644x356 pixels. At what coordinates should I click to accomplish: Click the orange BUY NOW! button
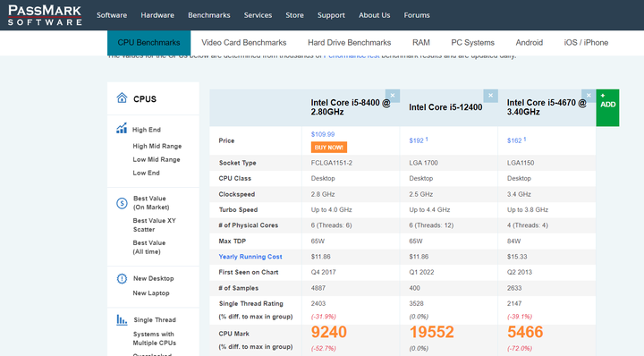(x=329, y=148)
